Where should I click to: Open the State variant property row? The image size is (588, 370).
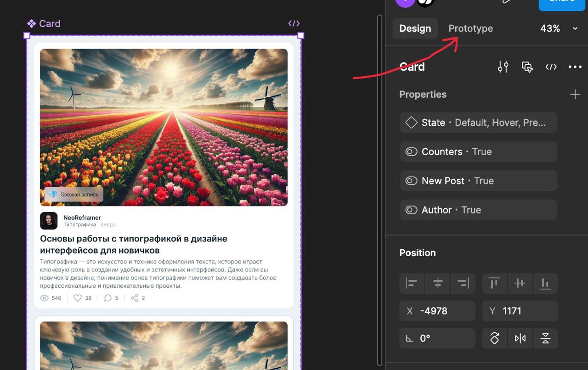[x=478, y=123]
